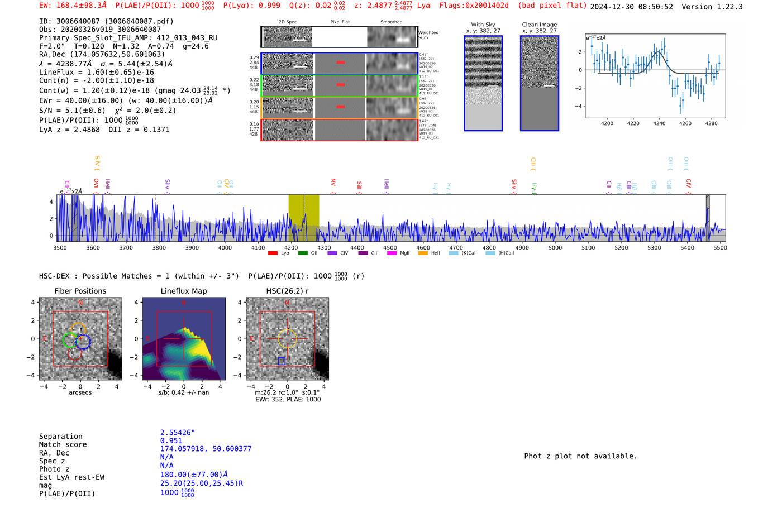Screen dimensions: 782x532
Task: Click the (H)CaII legend swatch
Action: 490,253
